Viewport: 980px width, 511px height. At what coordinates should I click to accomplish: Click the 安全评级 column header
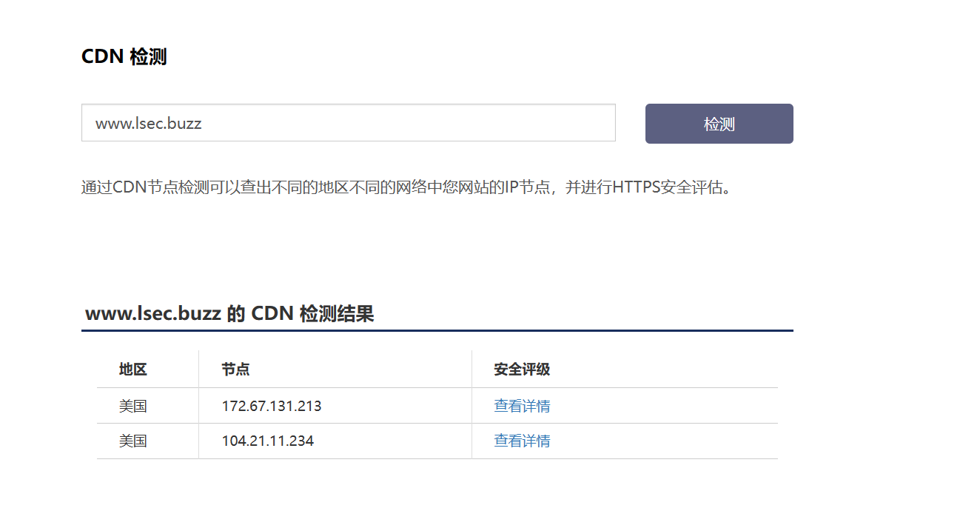pyautogui.click(x=522, y=370)
